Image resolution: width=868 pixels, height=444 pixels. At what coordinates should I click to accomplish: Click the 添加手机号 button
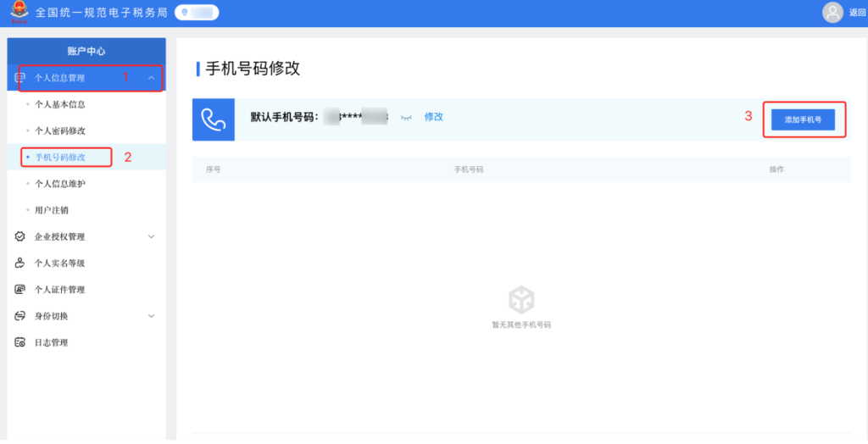pos(803,120)
